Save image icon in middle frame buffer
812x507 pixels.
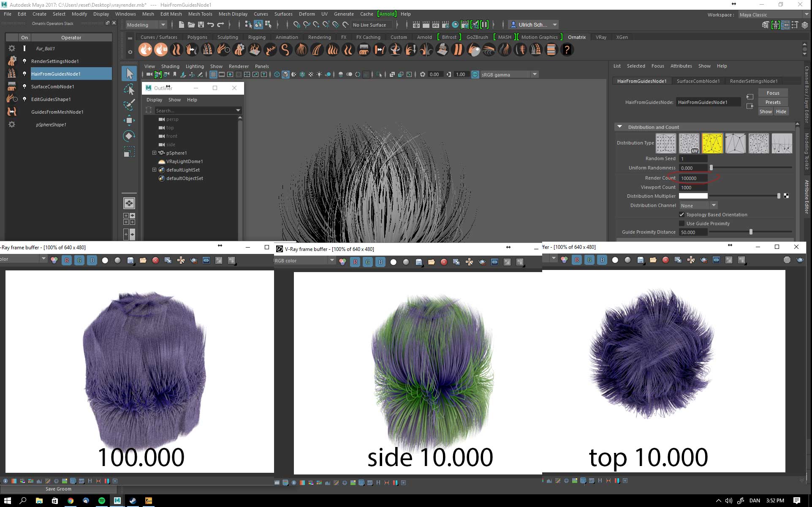pyautogui.click(x=418, y=262)
